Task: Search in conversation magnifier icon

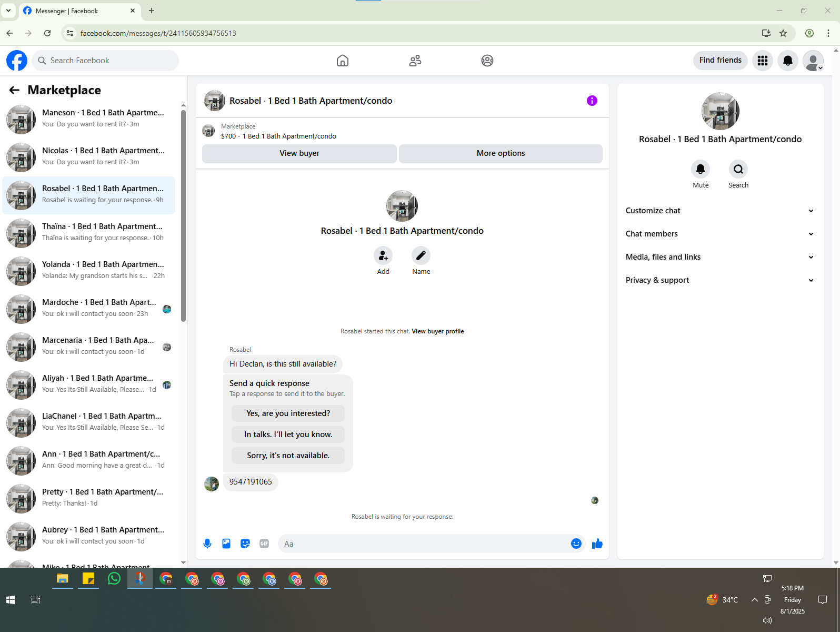Action: [x=738, y=169]
